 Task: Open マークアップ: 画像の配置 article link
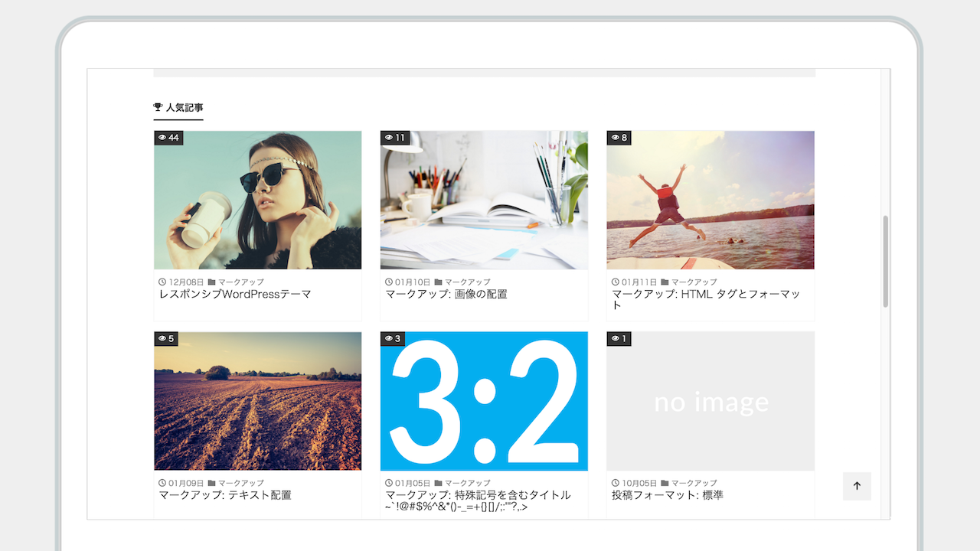coord(446,294)
